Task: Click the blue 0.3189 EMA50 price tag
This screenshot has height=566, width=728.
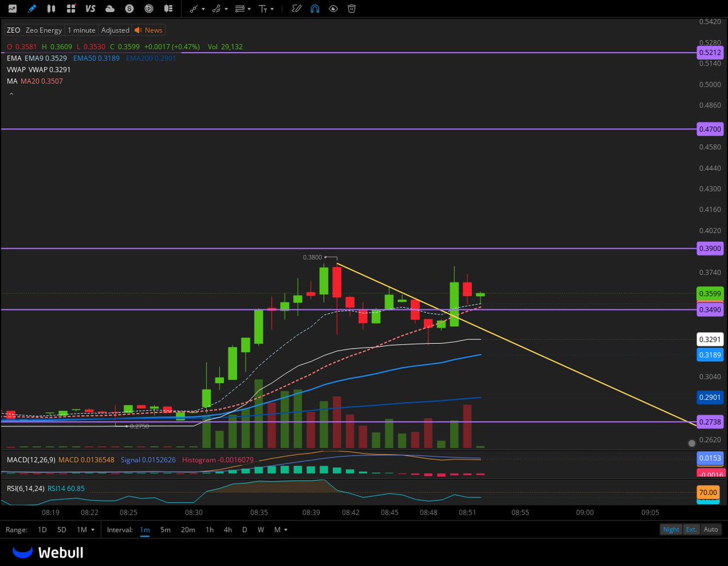Action: [x=709, y=355]
